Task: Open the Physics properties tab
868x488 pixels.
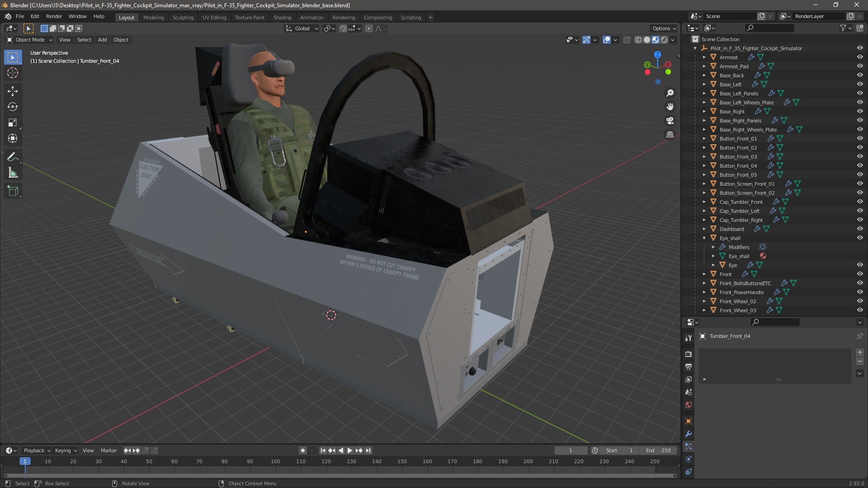Action: click(689, 459)
